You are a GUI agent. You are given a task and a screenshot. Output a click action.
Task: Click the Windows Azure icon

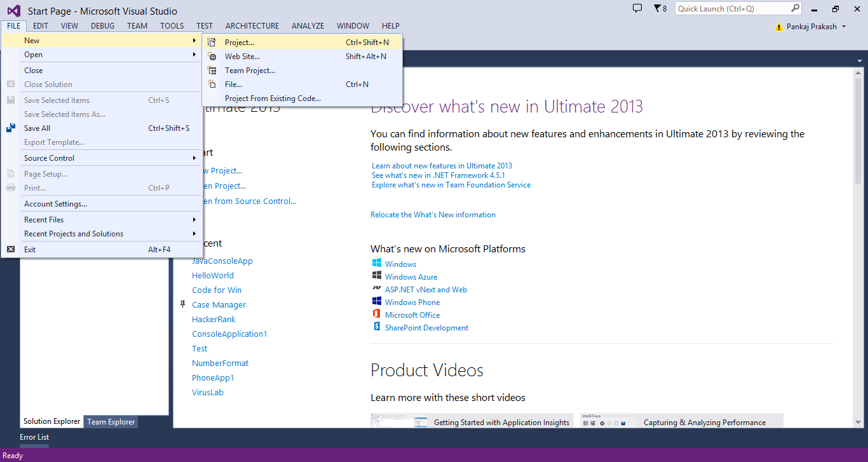pyautogui.click(x=376, y=276)
